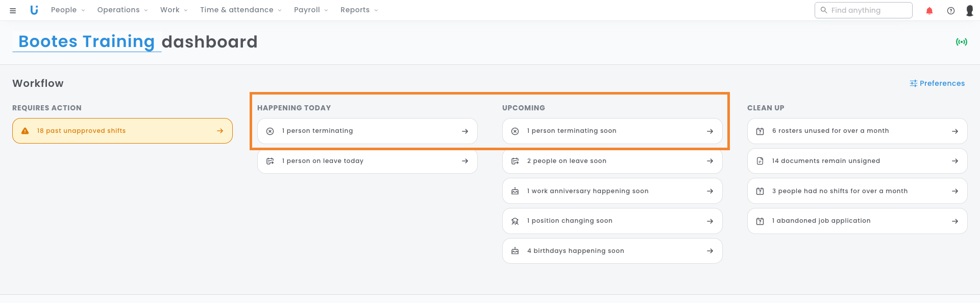Click the green live broadcast icon
This screenshot has width=980, height=303.
coord(961,42)
